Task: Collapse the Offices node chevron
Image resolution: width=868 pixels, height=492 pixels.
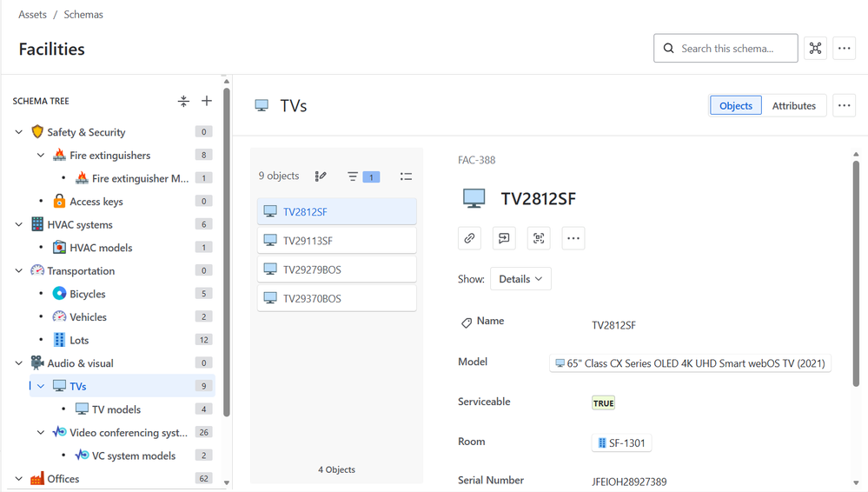Action: (19, 479)
